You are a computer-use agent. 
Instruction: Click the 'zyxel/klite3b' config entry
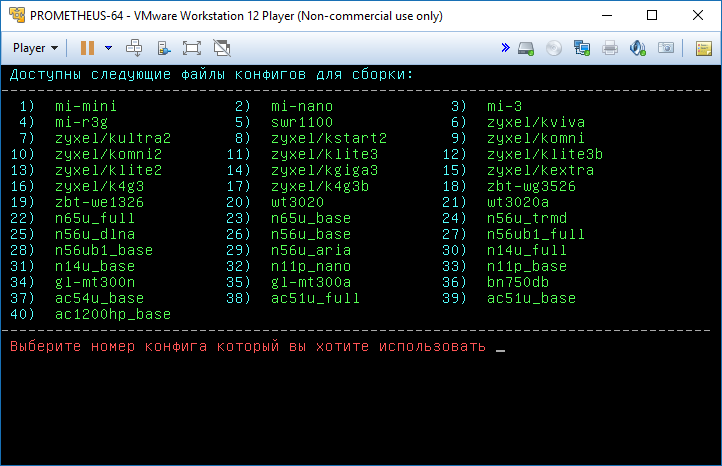point(545,154)
